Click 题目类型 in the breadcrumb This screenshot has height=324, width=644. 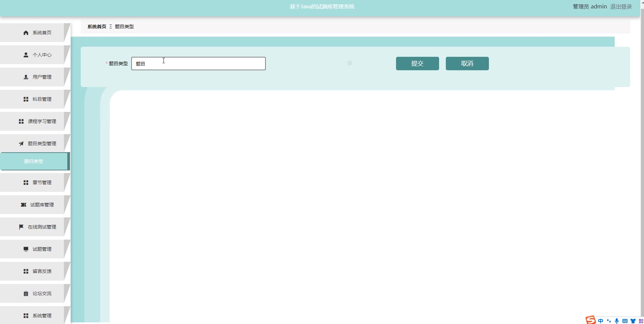pyautogui.click(x=124, y=27)
